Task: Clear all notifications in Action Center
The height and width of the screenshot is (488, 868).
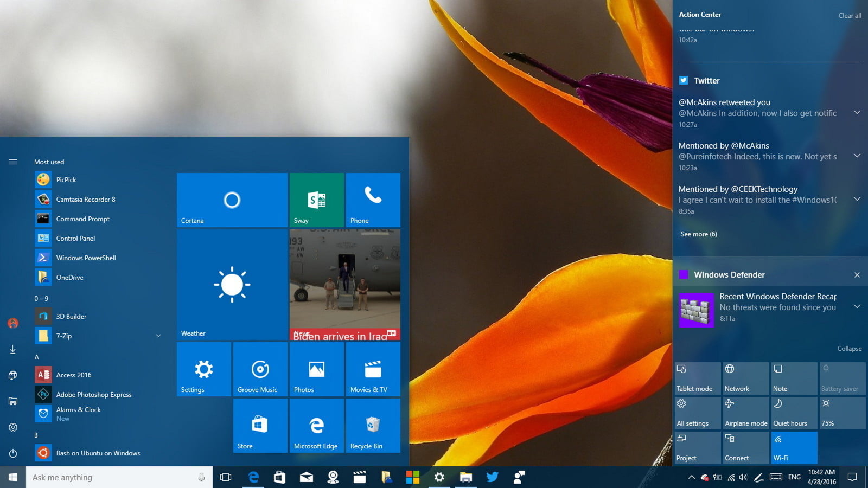Action: point(850,16)
